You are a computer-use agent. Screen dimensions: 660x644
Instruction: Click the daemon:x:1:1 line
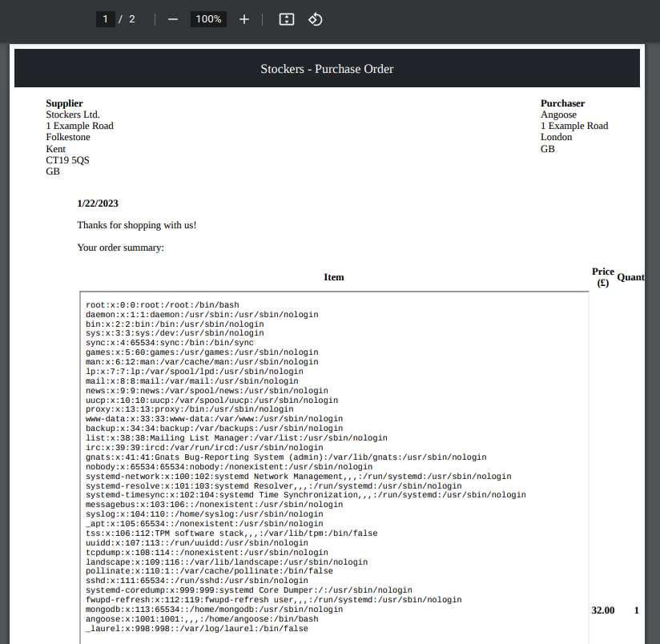202,315
